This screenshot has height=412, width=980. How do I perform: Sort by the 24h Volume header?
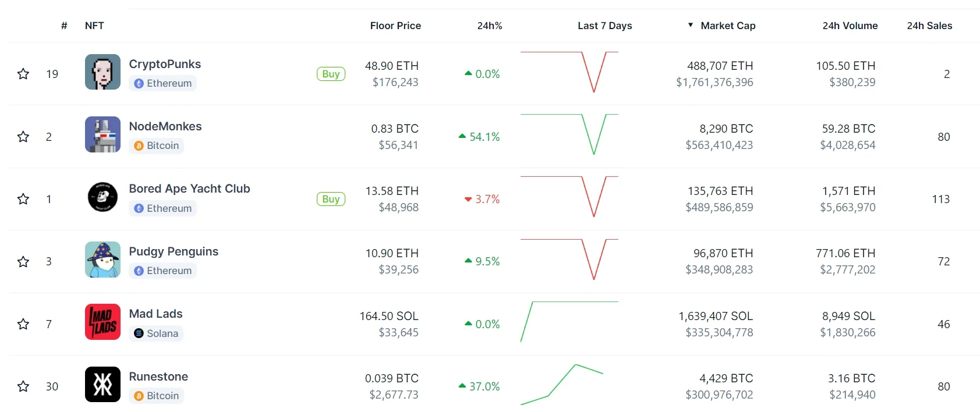[x=850, y=26]
